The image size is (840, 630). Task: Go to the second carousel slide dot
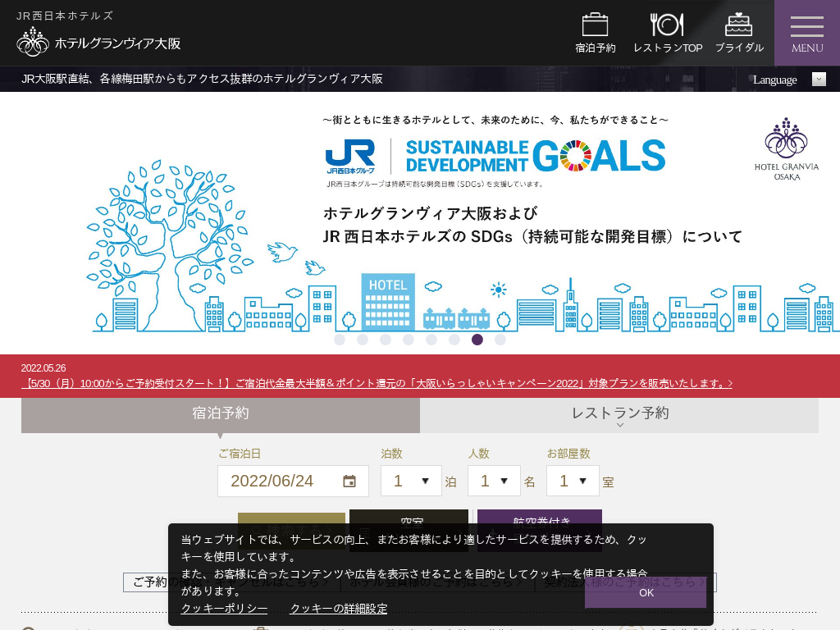coord(362,340)
